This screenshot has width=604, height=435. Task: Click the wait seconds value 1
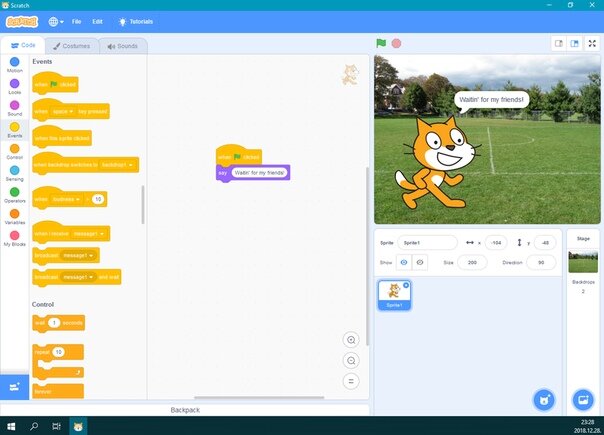(x=54, y=323)
